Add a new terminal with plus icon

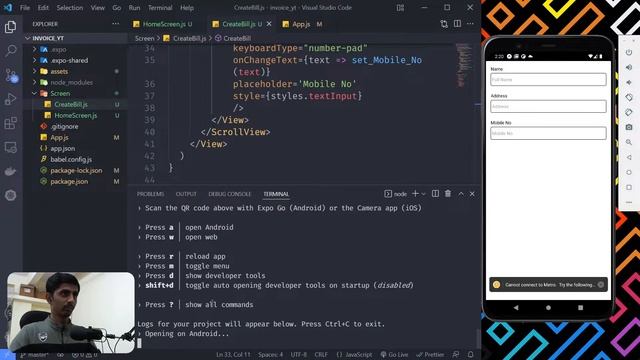click(415, 194)
